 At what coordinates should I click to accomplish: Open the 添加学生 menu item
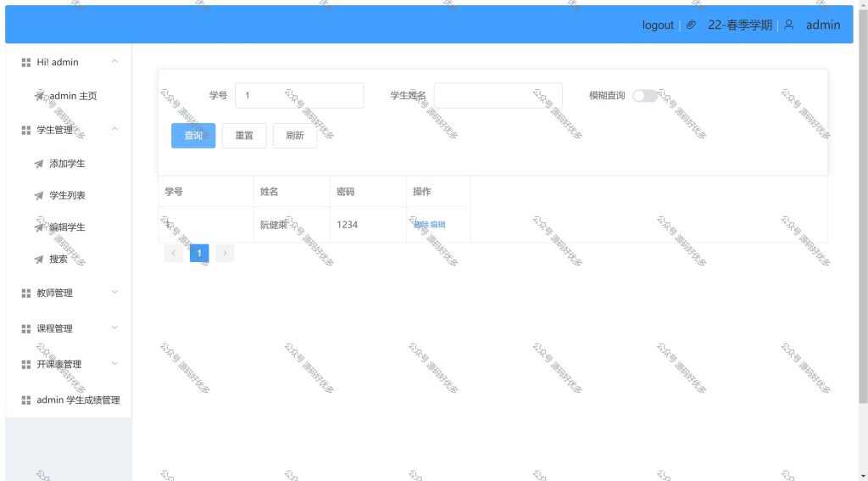[69, 164]
